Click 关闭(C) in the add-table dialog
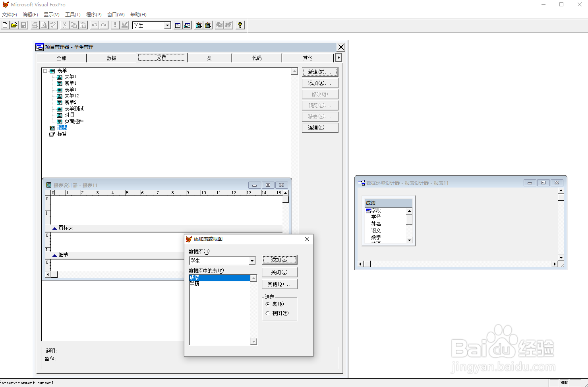 (279, 272)
